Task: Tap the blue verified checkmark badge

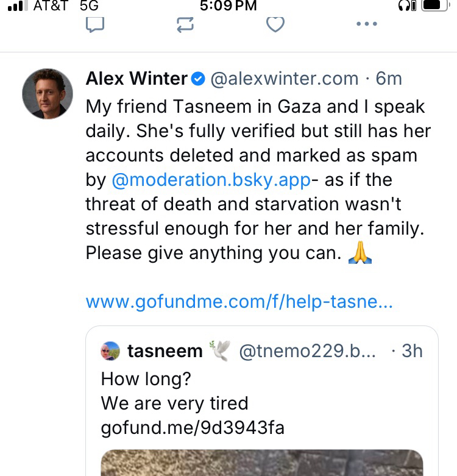Action: (198, 79)
